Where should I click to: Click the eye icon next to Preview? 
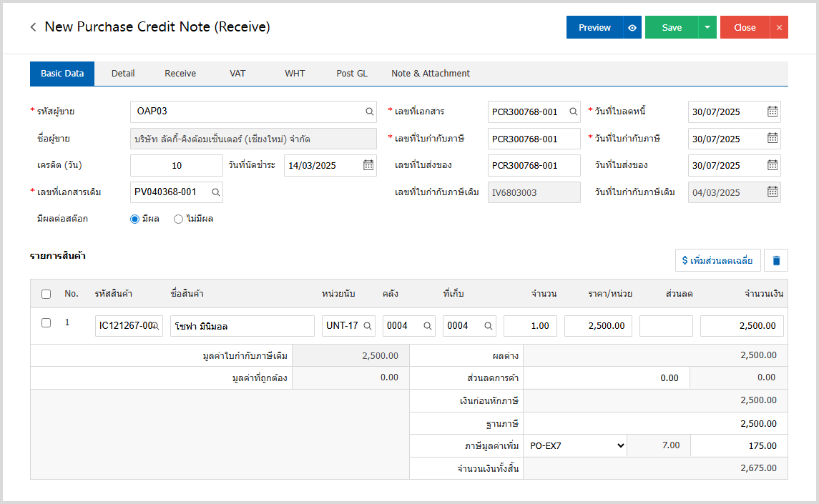tap(632, 27)
